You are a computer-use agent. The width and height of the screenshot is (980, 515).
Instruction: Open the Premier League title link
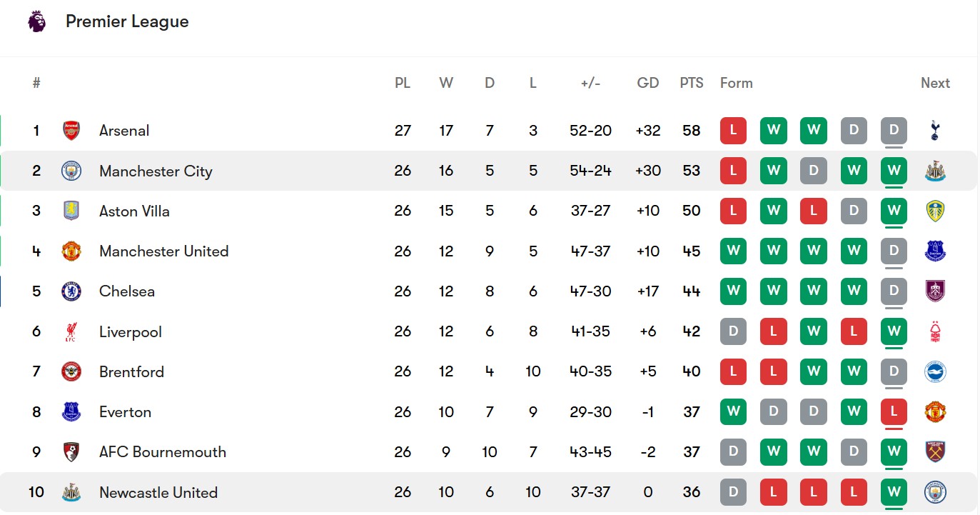point(127,21)
